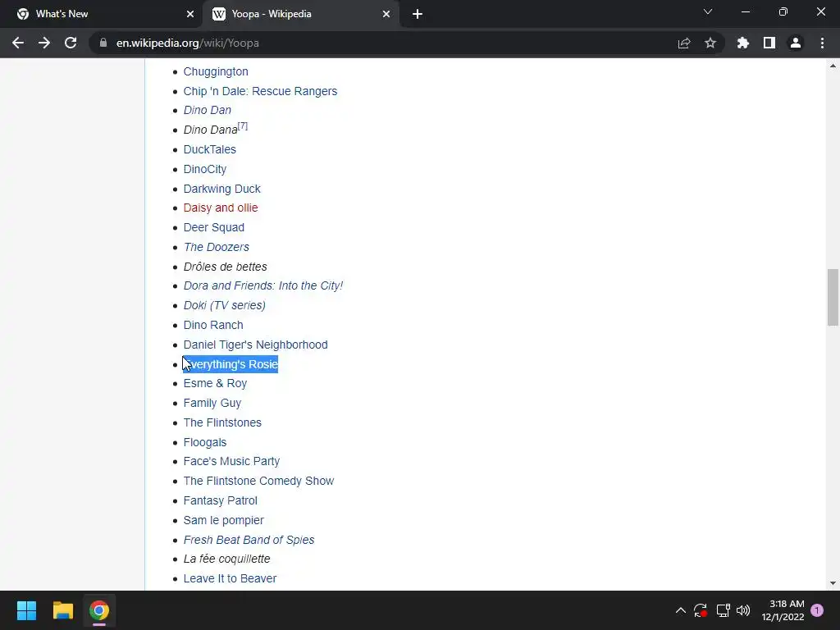This screenshot has width=840, height=630.
Task: Open File Explorer from the taskbar
Action: 62,610
